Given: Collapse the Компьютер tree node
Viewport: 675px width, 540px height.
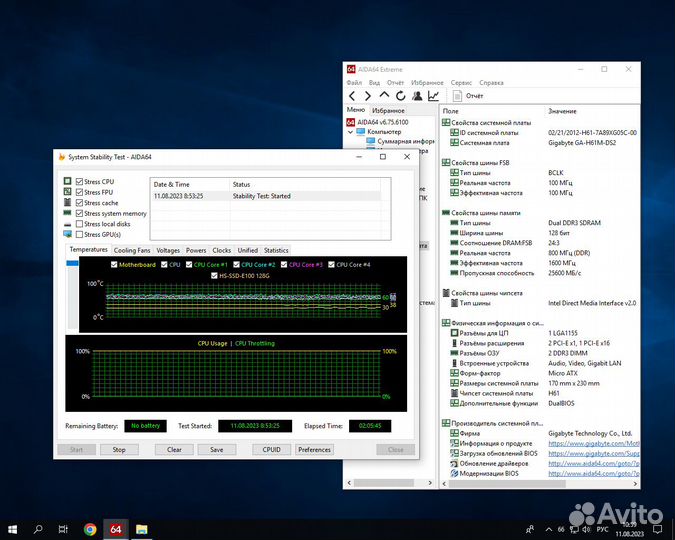Looking at the screenshot, I should (x=351, y=132).
